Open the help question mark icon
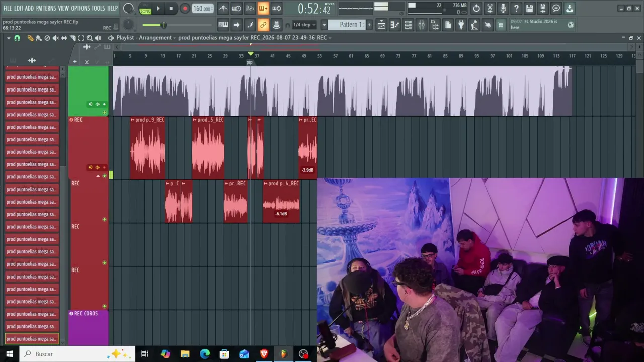644x362 pixels. (x=516, y=8)
